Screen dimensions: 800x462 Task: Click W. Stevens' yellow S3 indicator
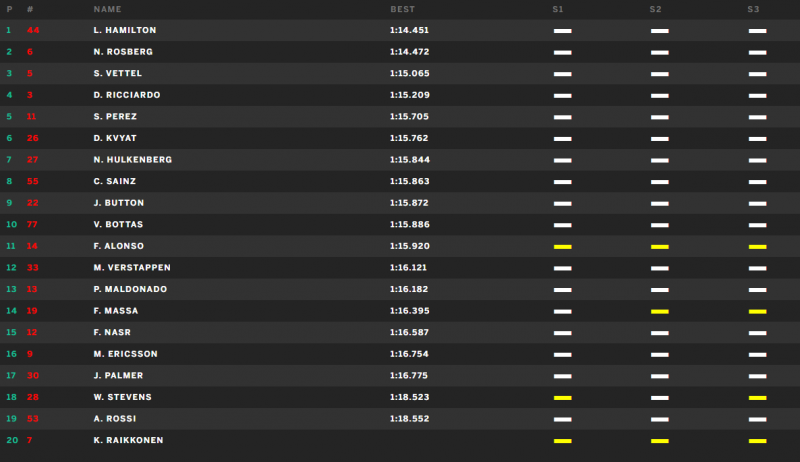point(758,398)
